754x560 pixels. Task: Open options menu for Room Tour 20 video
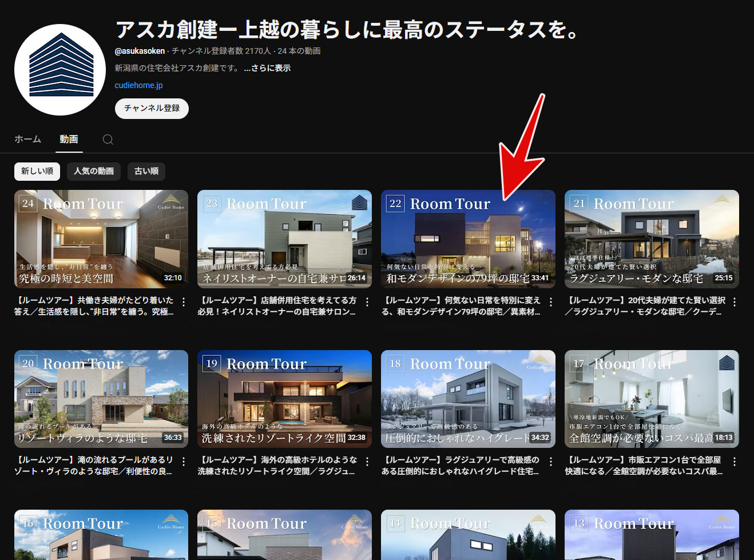coord(184,461)
